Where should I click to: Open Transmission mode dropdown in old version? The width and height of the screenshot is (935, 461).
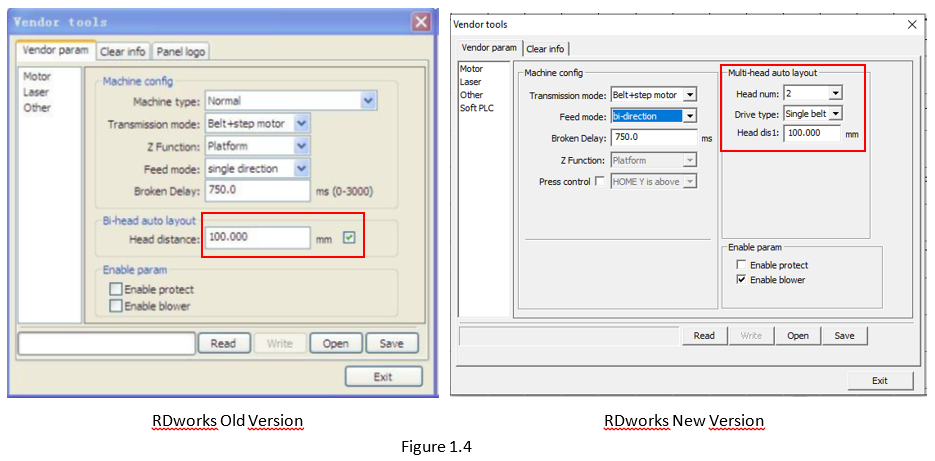pyautogui.click(x=258, y=124)
